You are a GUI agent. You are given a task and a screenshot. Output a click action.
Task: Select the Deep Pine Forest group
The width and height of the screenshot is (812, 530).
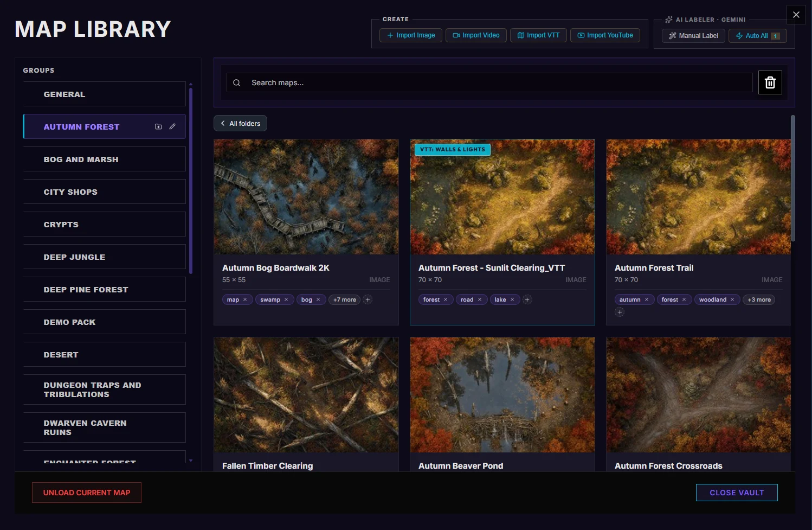click(104, 289)
